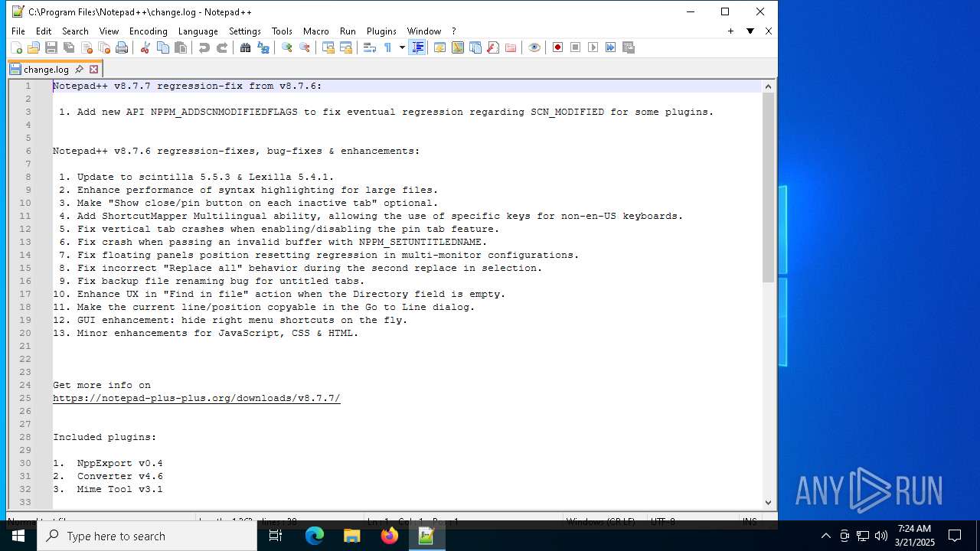Click the Windows Start button

tap(18, 536)
